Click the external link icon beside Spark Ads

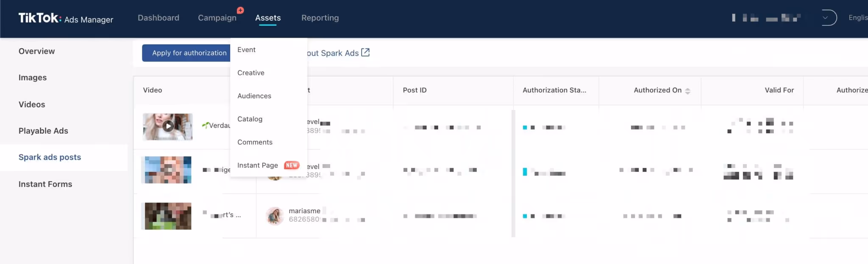365,52
